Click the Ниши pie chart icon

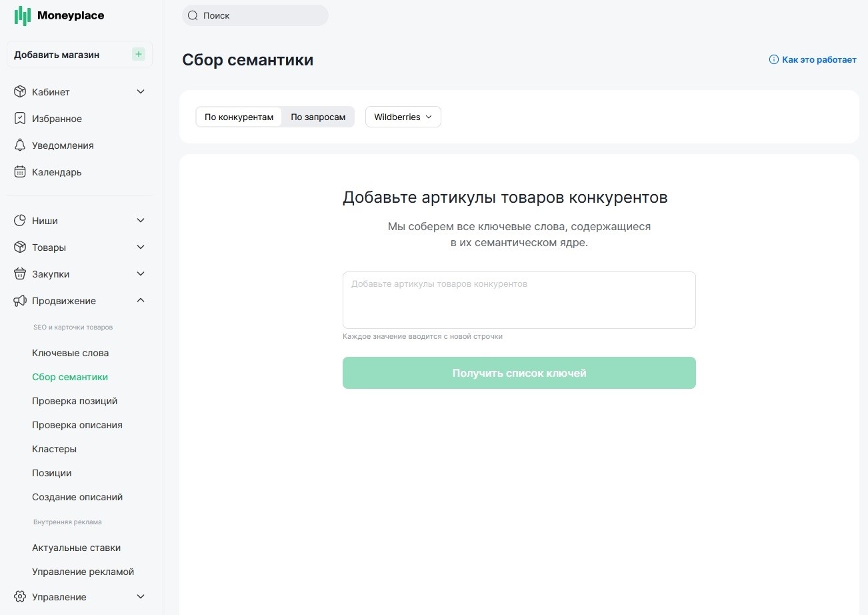[x=20, y=221]
